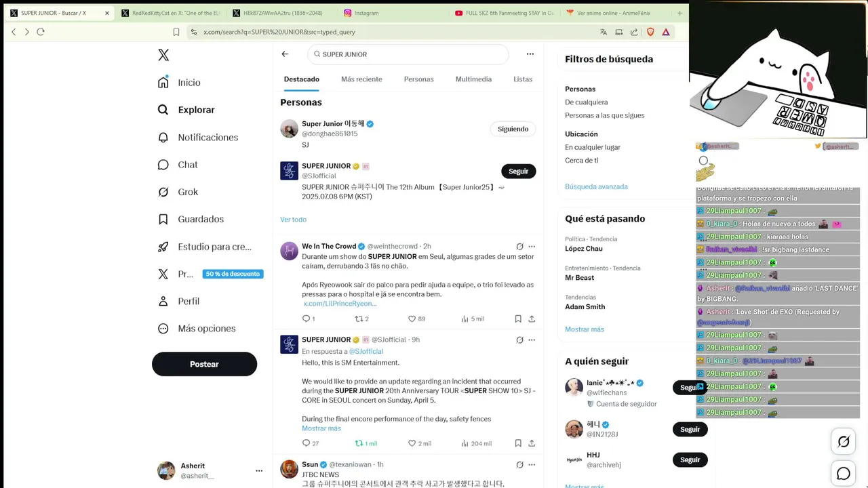Switch to Listas tab
Image resolution: width=868 pixels, height=488 pixels.
pyautogui.click(x=523, y=79)
